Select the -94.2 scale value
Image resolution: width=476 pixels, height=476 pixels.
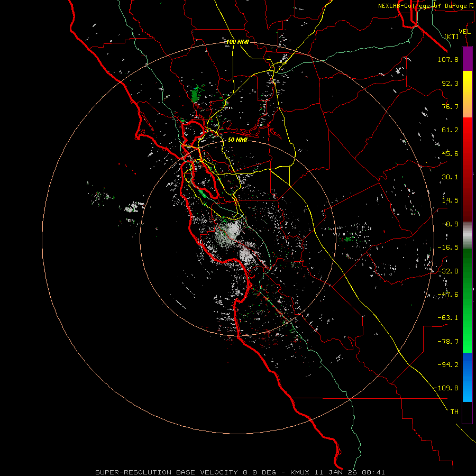pyautogui.click(x=448, y=365)
